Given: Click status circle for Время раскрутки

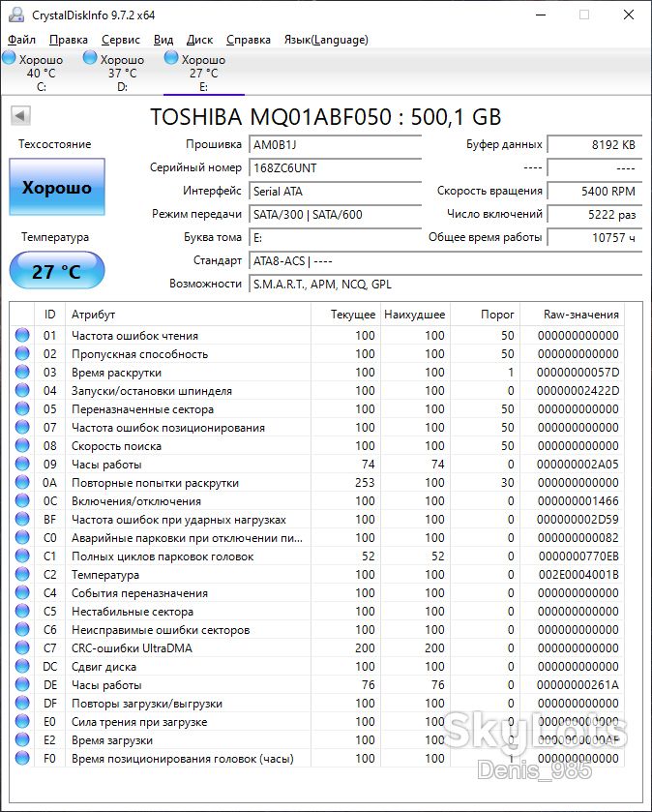Looking at the screenshot, I should click(x=22, y=372).
